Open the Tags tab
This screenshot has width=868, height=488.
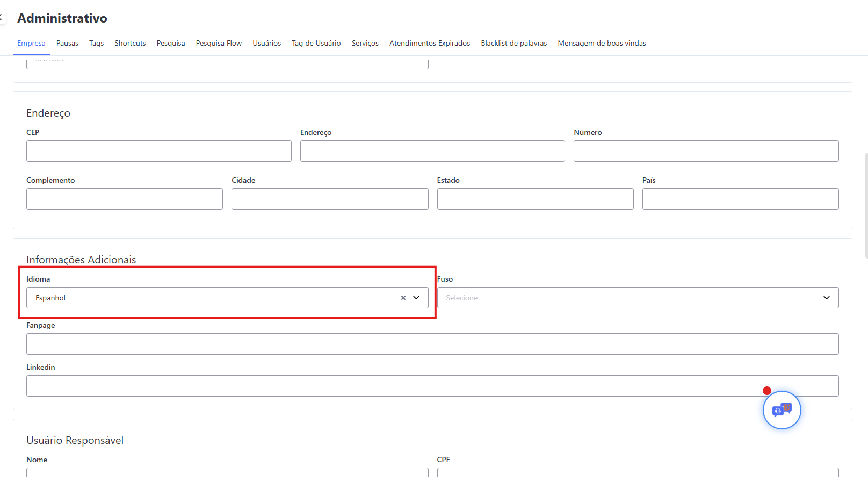click(x=96, y=44)
